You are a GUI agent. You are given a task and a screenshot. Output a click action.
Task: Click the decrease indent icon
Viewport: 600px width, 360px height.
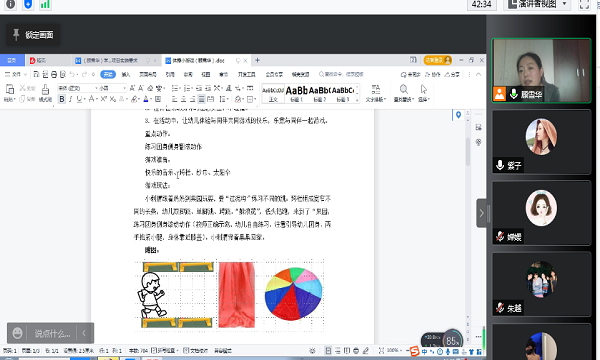coord(199,88)
